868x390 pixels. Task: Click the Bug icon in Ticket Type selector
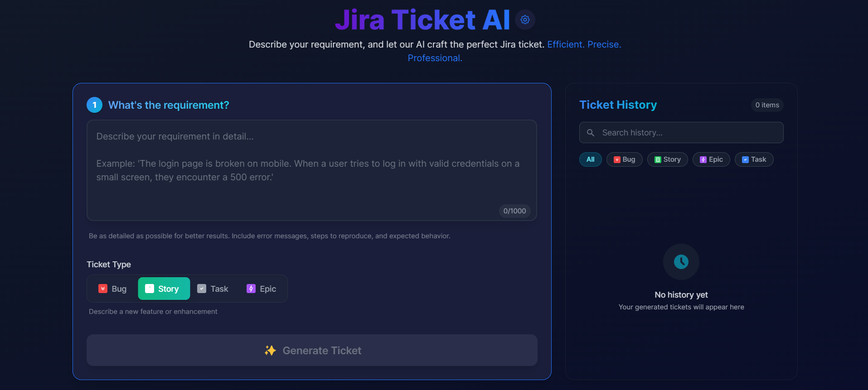point(103,289)
